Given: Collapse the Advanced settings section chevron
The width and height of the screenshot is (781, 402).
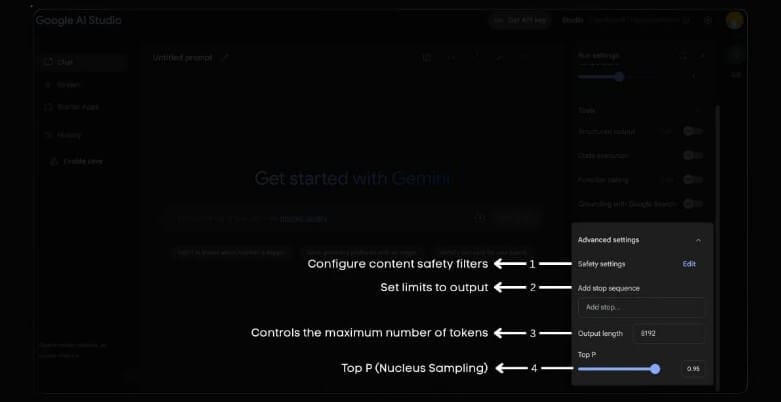Looking at the screenshot, I should [x=698, y=240].
